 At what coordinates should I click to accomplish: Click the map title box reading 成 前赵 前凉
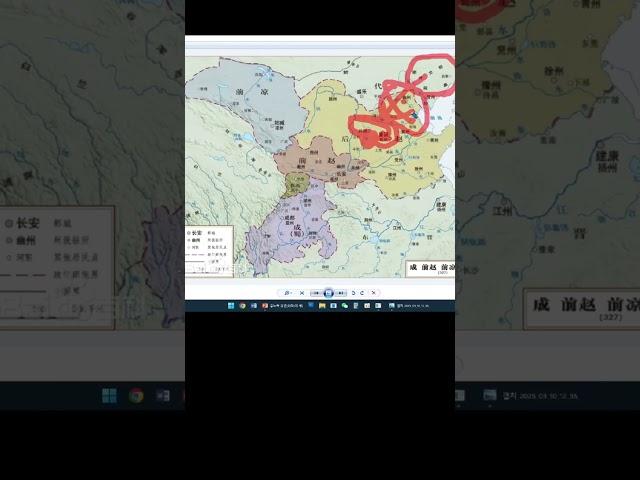(x=428, y=268)
